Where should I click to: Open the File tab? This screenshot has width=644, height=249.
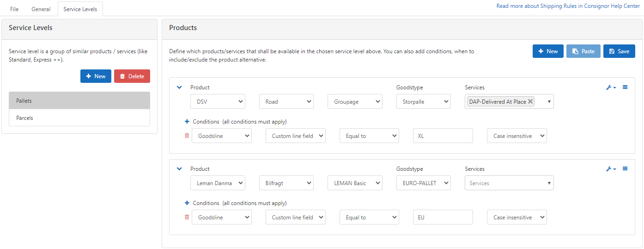tap(14, 9)
